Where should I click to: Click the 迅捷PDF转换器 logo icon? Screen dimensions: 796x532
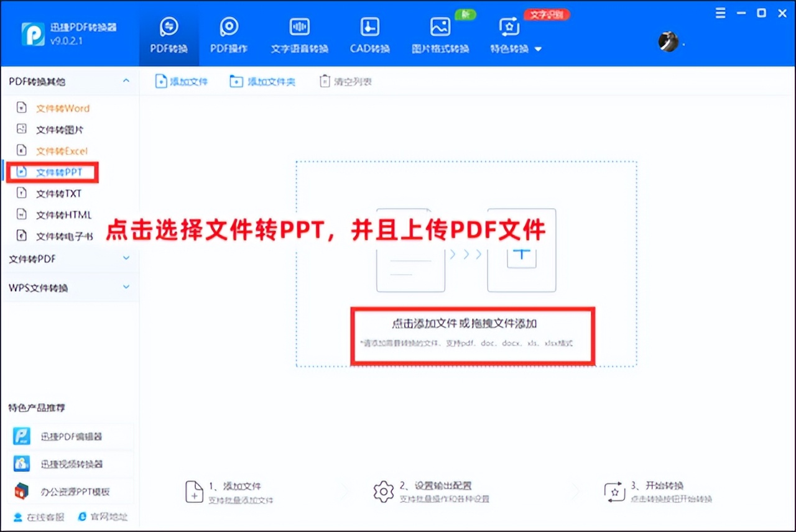(32, 34)
